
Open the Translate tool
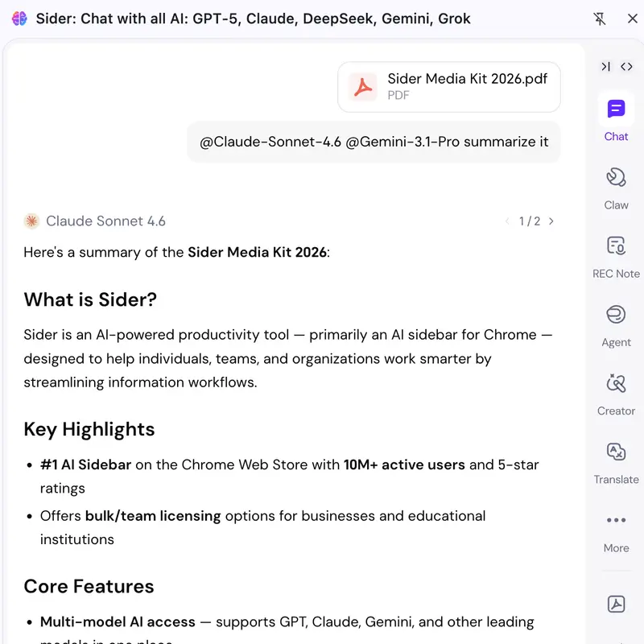click(616, 452)
